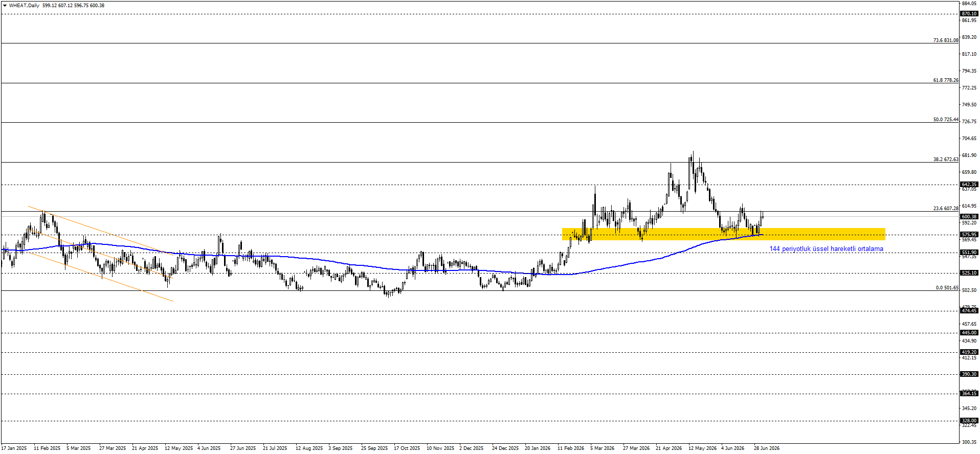Select the Fibonacci 50.0 725.44 label
The image size is (980, 454).
pyautogui.click(x=946, y=120)
